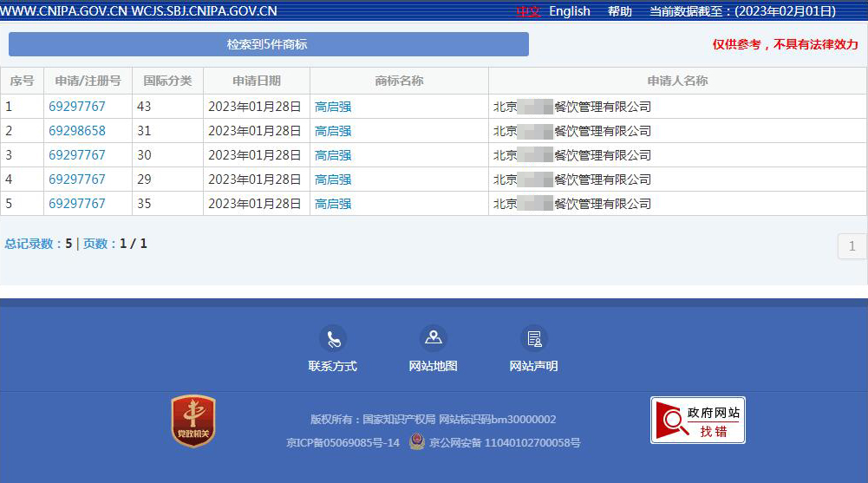Screen dimensions: 868x483
Task: Click the 申请人名称 column header
Action: point(677,81)
